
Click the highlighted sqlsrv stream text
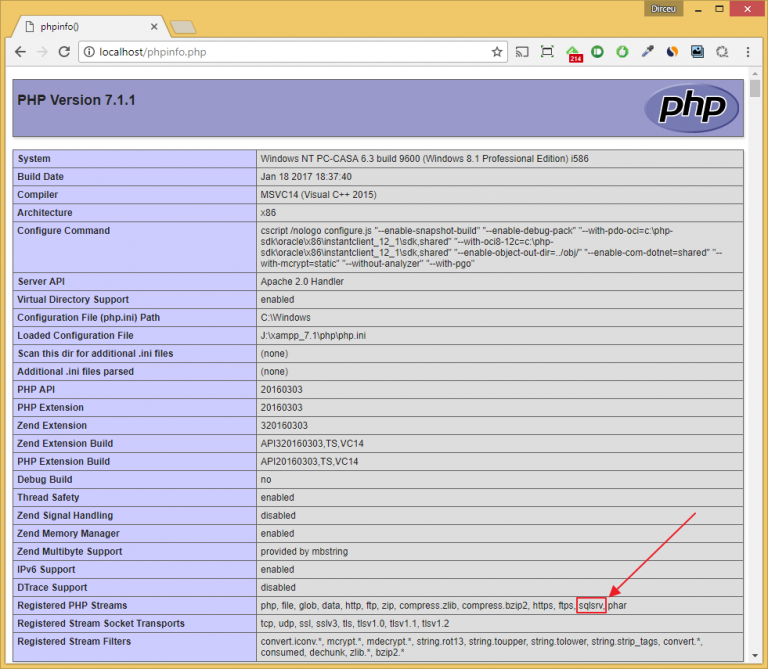pos(591,606)
